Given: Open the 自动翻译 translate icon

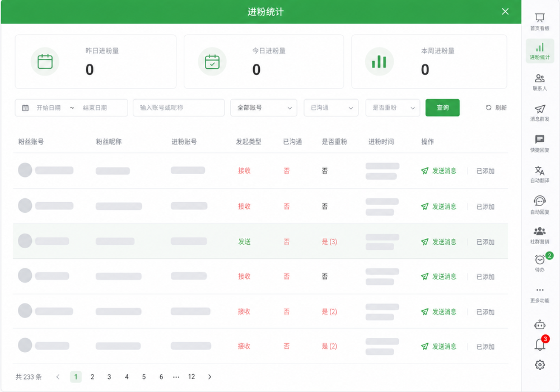Looking at the screenshot, I should (540, 170).
